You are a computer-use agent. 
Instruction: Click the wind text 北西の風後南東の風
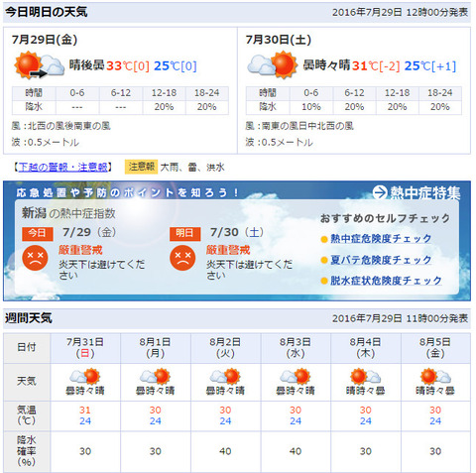click(x=69, y=126)
